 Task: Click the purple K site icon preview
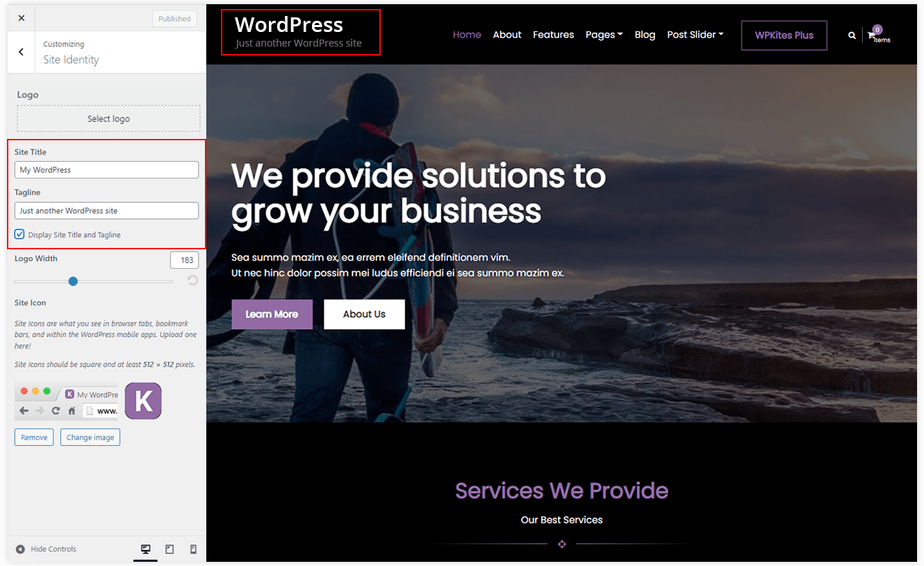(x=143, y=401)
